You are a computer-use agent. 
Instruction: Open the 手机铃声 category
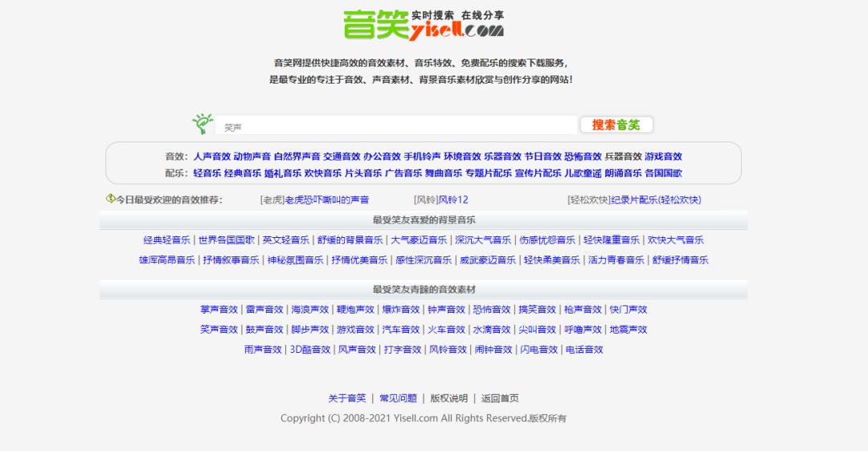click(x=423, y=156)
